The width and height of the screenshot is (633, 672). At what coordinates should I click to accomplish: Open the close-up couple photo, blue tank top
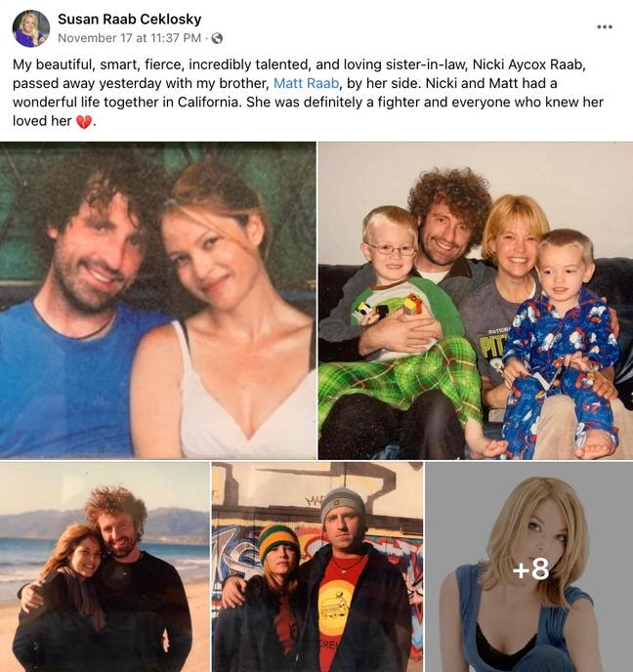tap(157, 301)
